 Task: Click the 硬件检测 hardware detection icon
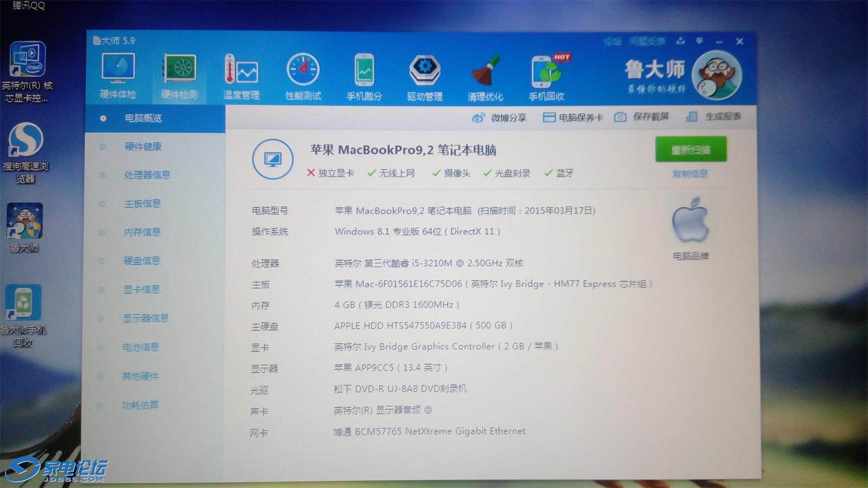[x=180, y=75]
